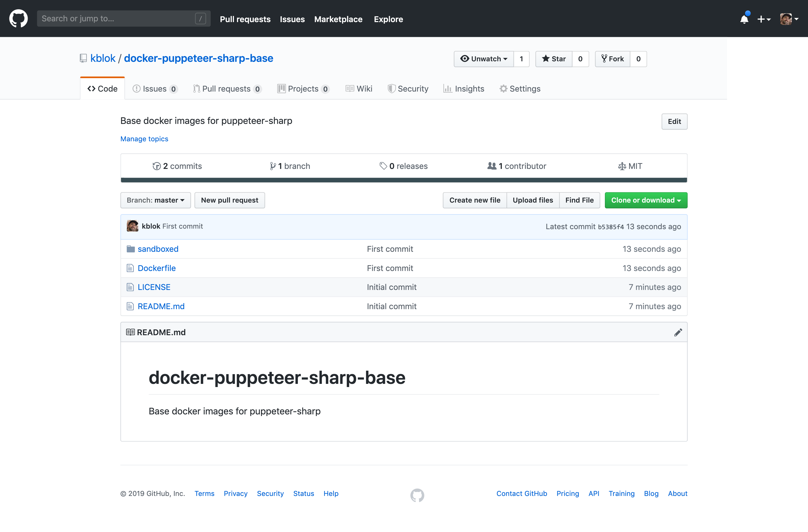The width and height of the screenshot is (808, 532).
Task: Open the repository Settings tab
Action: coord(520,89)
